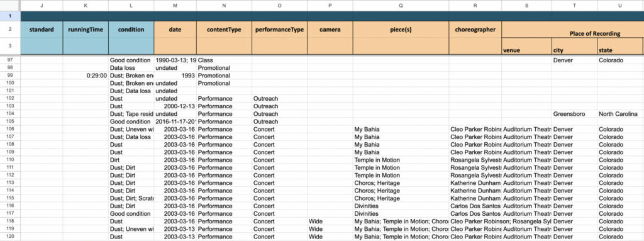Click the 1993 date cell
644x241 pixels.
[175, 76]
